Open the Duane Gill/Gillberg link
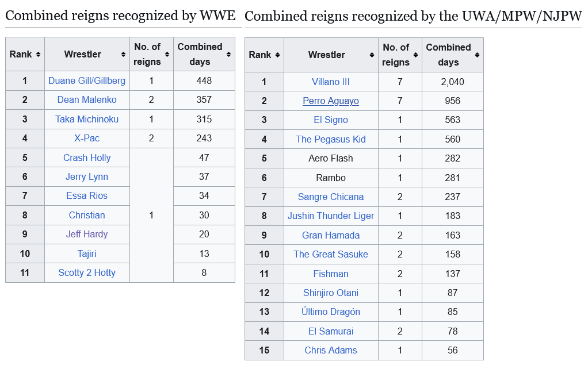The height and width of the screenshot is (369, 588). [x=87, y=81]
